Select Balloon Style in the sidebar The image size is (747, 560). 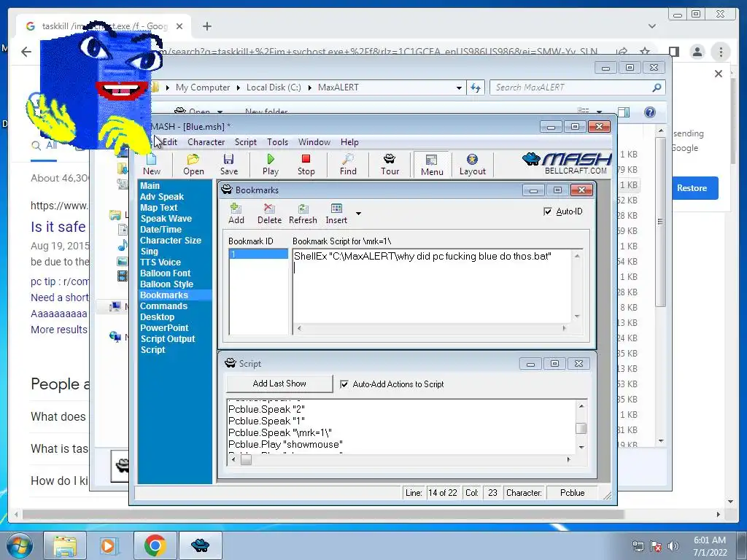click(x=166, y=284)
